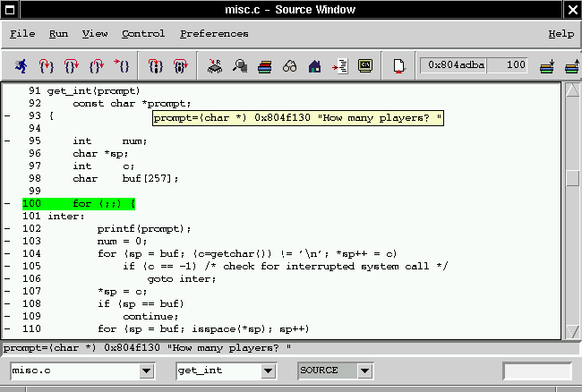This screenshot has height=392, width=582.
Task: Toggle breakpoint marker at line 107
Action: [x=7, y=292]
